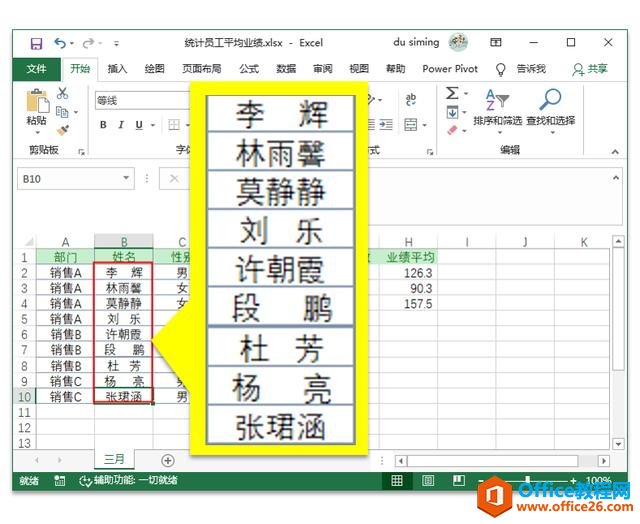
Task: Click the formula bar cancel X
Action: [174, 178]
